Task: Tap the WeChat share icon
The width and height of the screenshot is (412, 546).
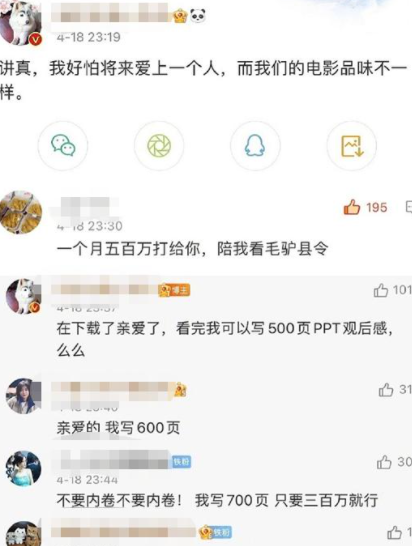Action: [x=63, y=146]
